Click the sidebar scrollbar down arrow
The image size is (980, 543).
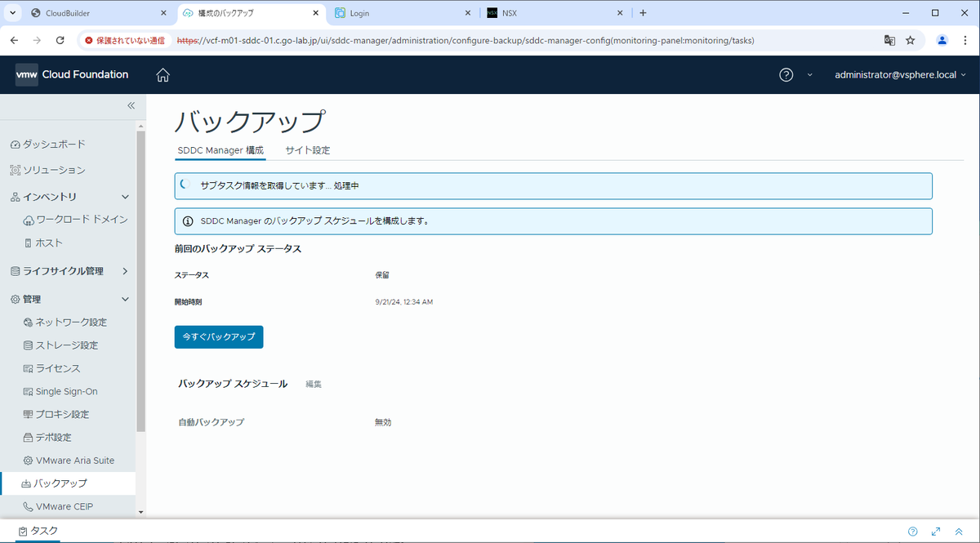(x=141, y=512)
